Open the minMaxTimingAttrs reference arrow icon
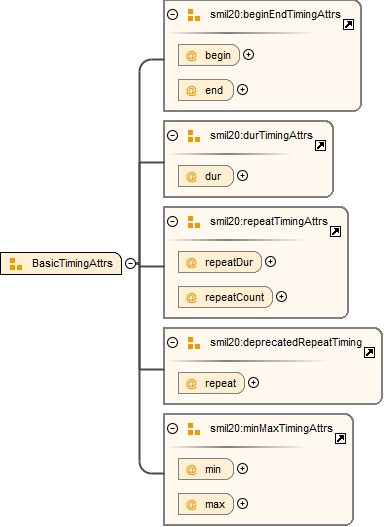The height and width of the screenshot is (527, 384). click(340, 439)
